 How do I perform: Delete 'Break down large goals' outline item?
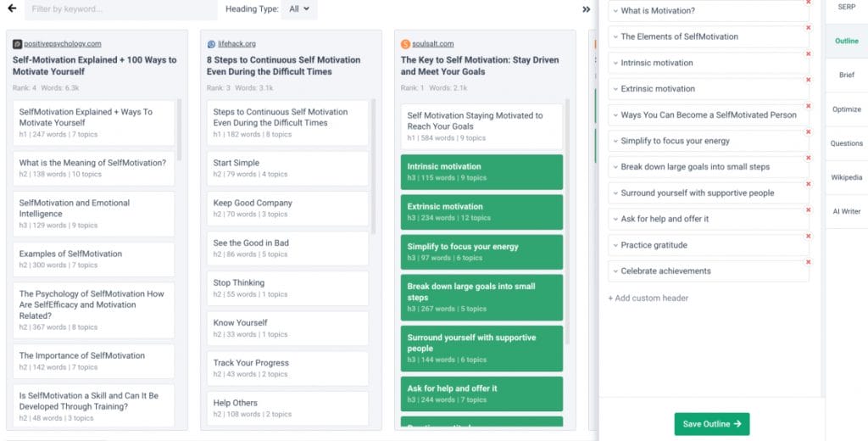coord(808,158)
